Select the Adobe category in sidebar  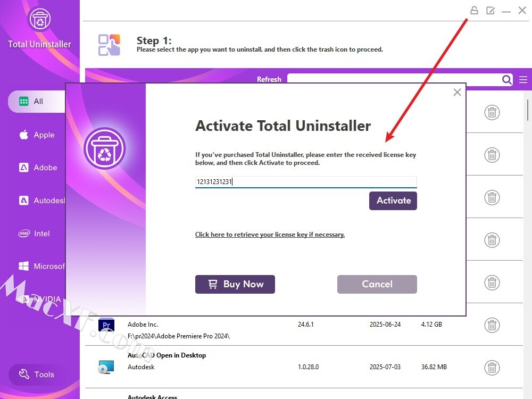coord(38,168)
